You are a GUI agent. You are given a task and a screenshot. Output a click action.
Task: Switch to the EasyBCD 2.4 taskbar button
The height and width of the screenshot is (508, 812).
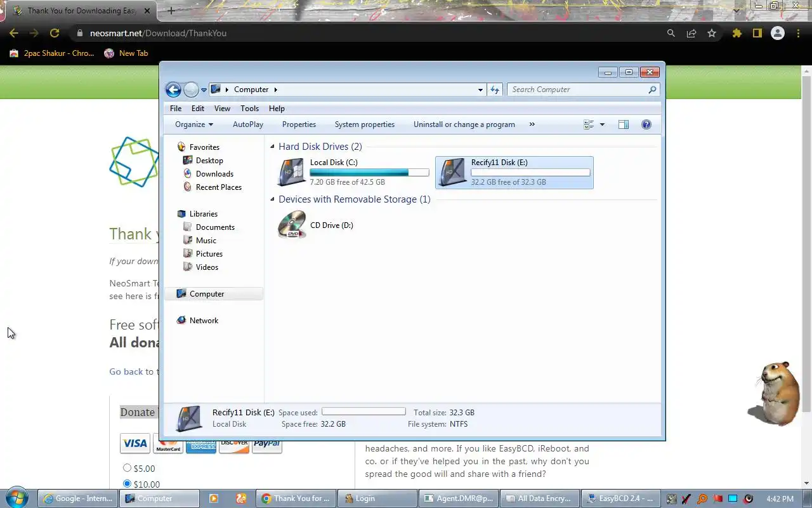(x=620, y=498)
